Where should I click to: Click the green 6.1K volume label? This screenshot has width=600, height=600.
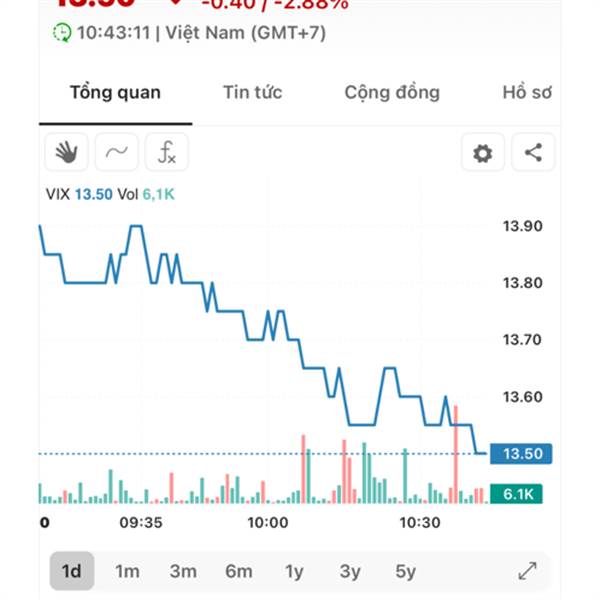(517, 494)
